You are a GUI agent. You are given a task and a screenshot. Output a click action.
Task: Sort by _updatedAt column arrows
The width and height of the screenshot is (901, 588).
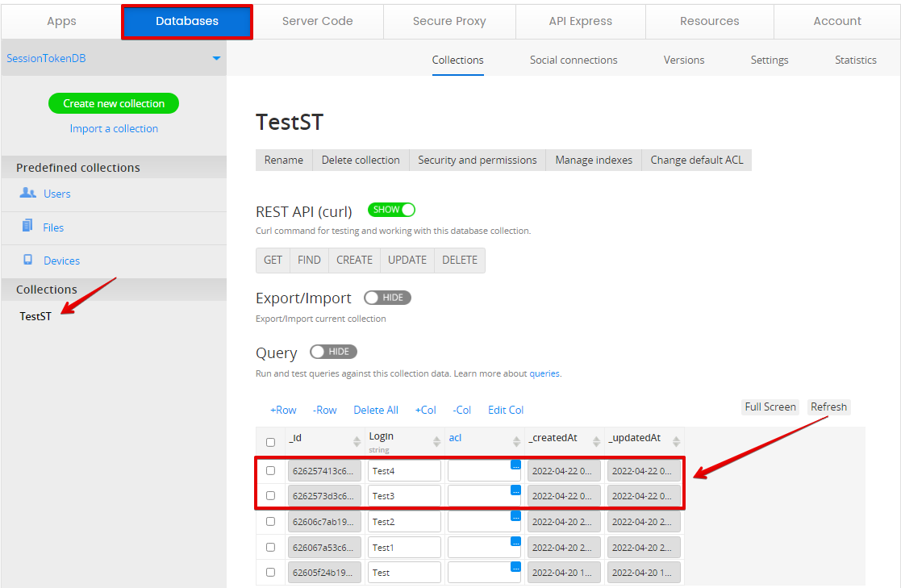click(676, 441)
